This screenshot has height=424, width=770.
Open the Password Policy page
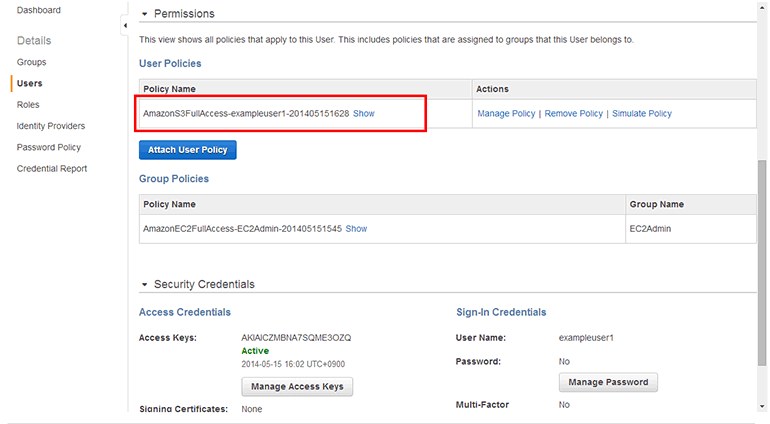pos(48,147)
